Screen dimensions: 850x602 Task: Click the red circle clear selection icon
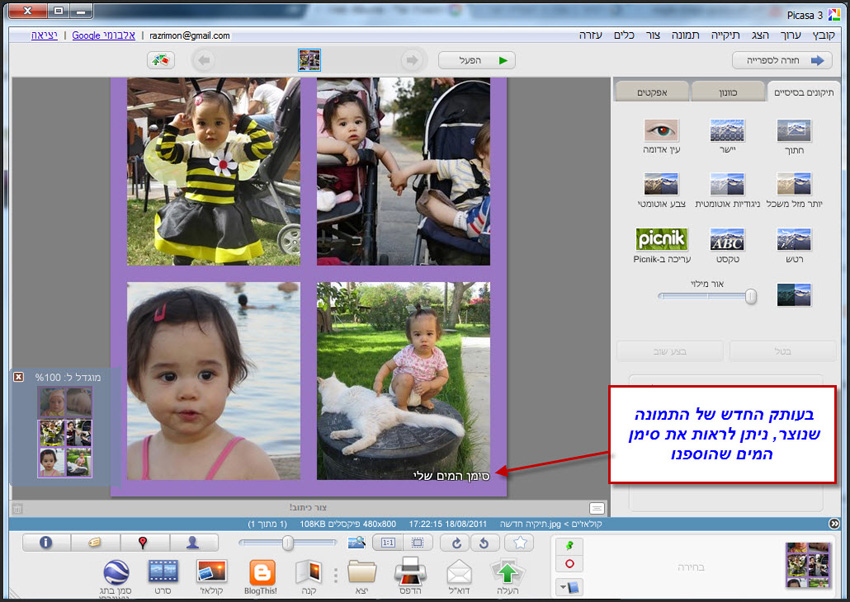(x=569, y=564)
